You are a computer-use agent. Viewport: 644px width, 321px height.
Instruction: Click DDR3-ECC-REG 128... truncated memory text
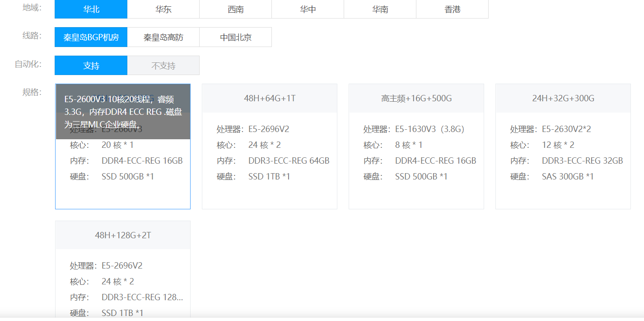(142, 297)
